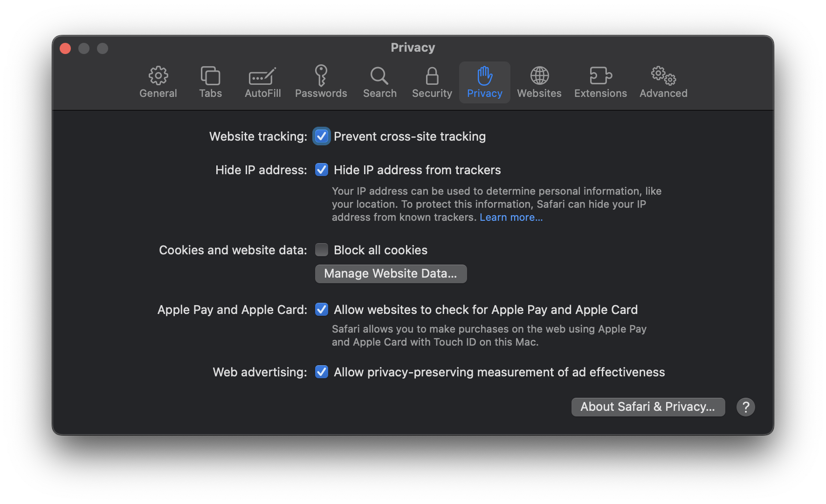Screen dimensions: 826x504
Task: Switch to the Advanced gears pane
Action: [663, 82]
